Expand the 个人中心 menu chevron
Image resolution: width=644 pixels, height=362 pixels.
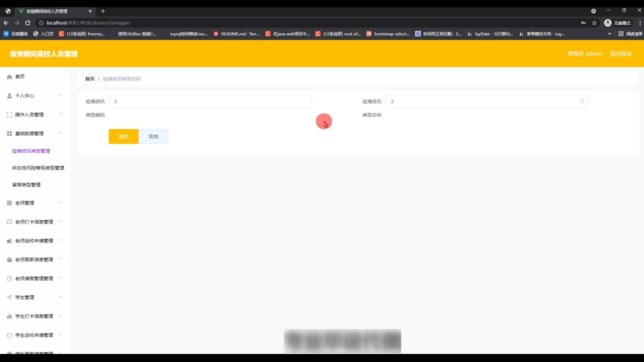(61, 95)
